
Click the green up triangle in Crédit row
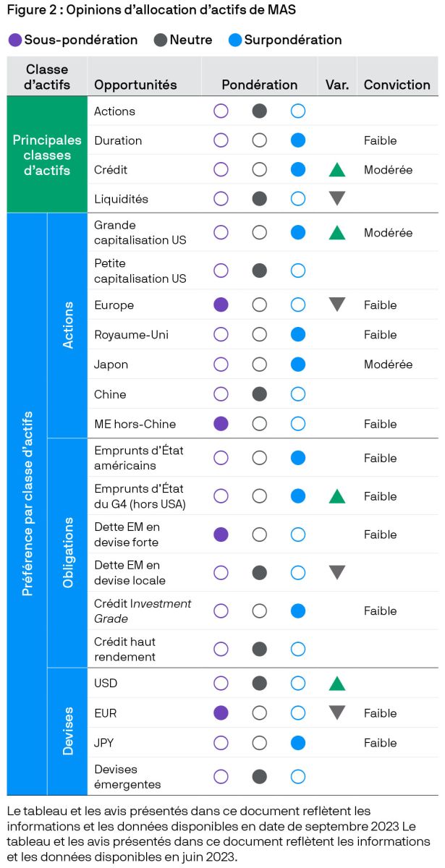tap(336, 170)
